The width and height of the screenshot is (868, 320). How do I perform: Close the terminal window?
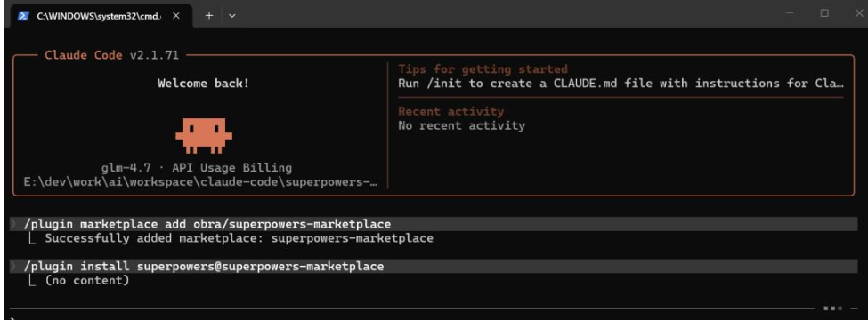(x=858, y=13)
